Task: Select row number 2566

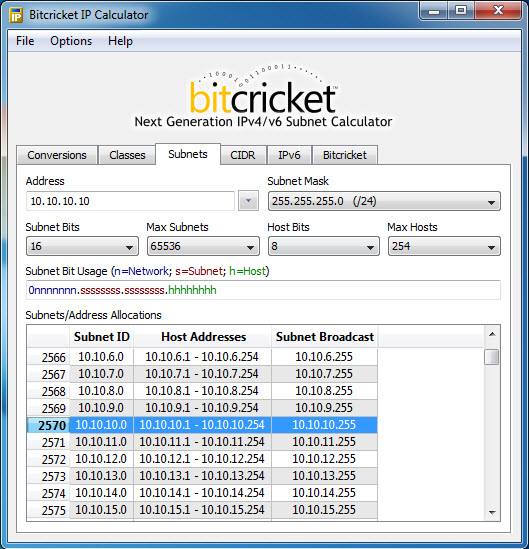Action: coord(49,357)
